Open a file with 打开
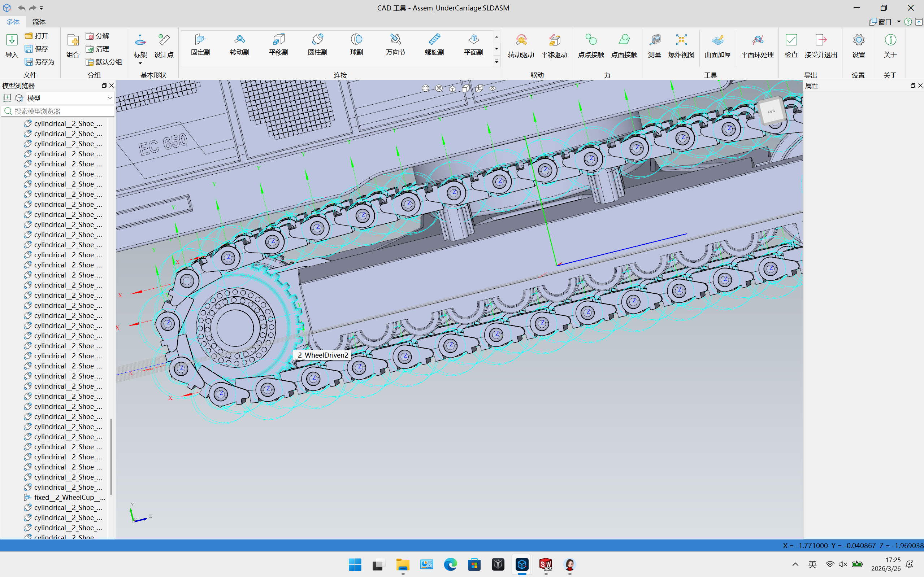Image resolution: width=924 pixels, height=577 pixels. (x=37, y=36)
